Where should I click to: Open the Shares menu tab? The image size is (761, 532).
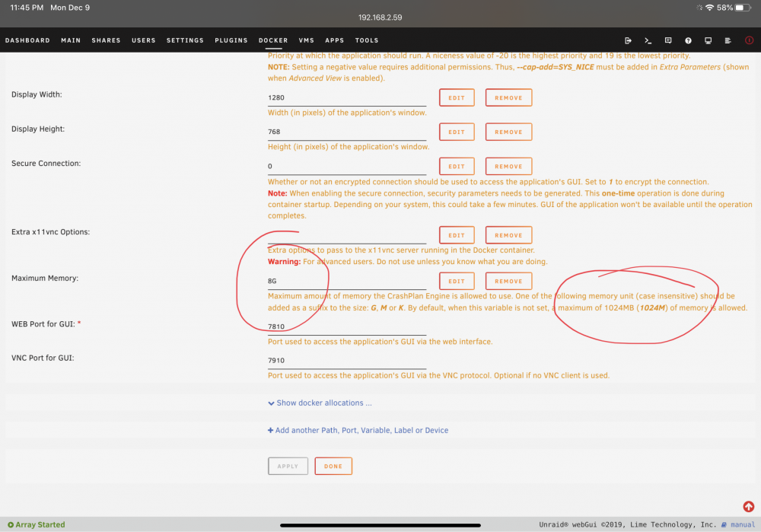[x=107, y=40]
